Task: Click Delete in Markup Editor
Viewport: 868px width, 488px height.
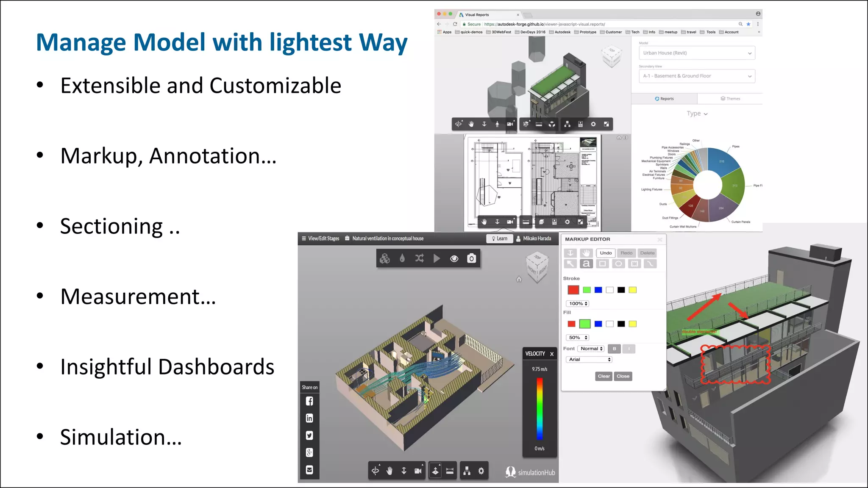Action: tap(647, 253)
